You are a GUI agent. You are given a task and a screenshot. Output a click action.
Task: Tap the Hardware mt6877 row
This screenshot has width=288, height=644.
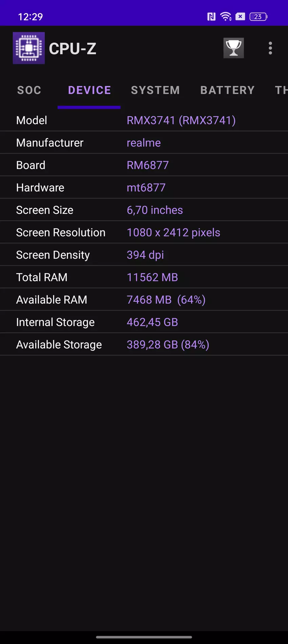(146, 188)
